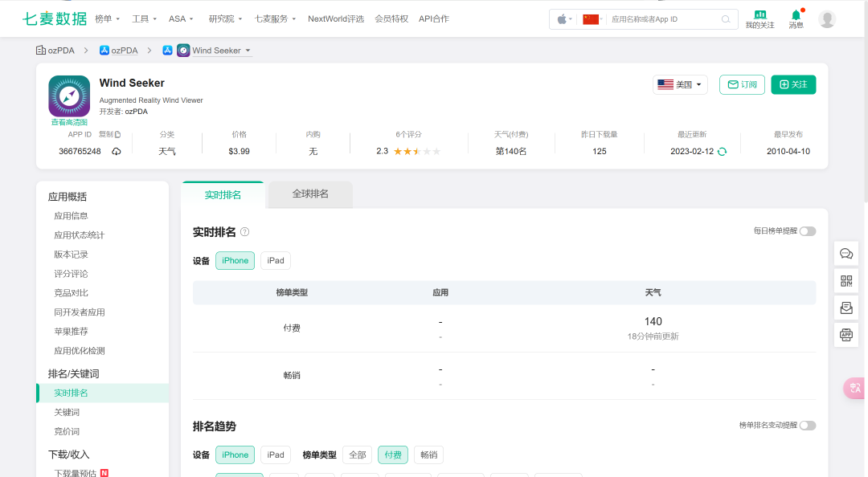Open 苹果推荐 sidebar item
The width and height of the screenshot is (868, 477).
(x=71, y=332)
